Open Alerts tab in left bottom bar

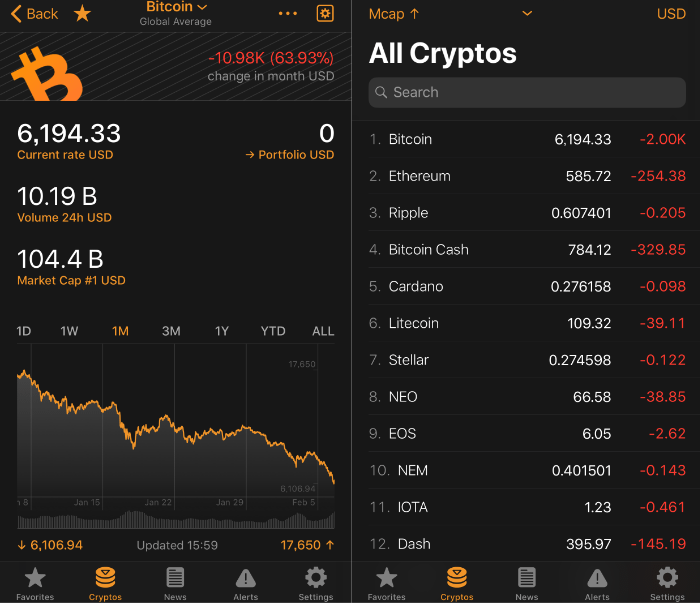[x=246, y=583]
